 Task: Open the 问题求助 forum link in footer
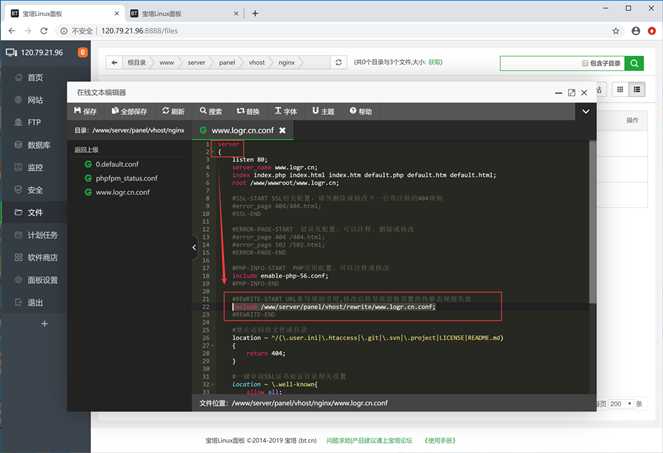[x=369, y=440]
